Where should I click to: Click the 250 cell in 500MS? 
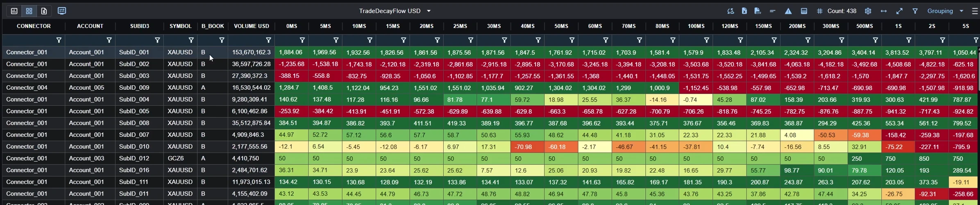864,158
